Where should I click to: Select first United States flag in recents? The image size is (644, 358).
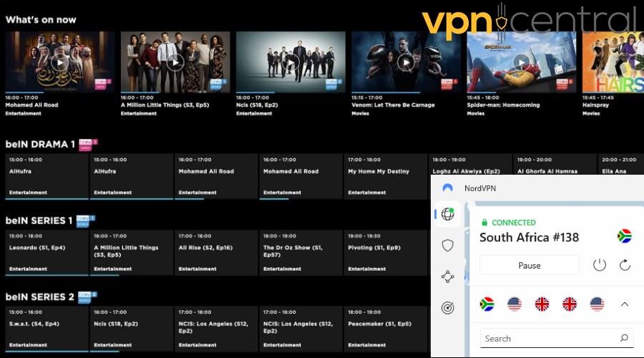tap(514, 304)
